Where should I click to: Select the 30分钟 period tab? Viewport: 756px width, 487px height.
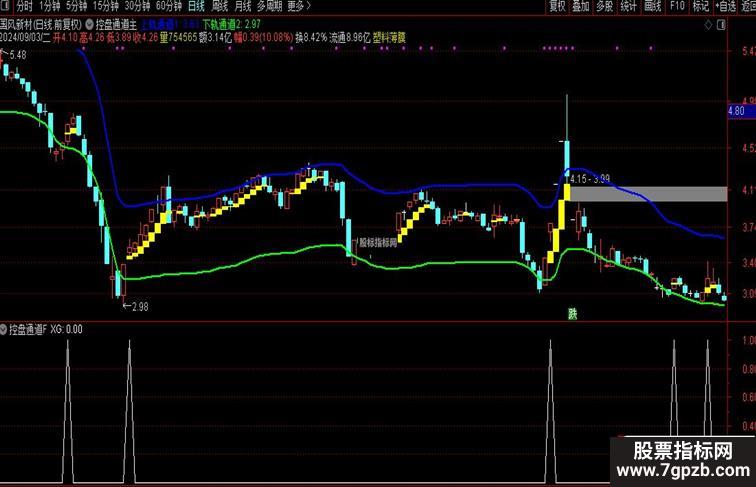pos(137,6)
